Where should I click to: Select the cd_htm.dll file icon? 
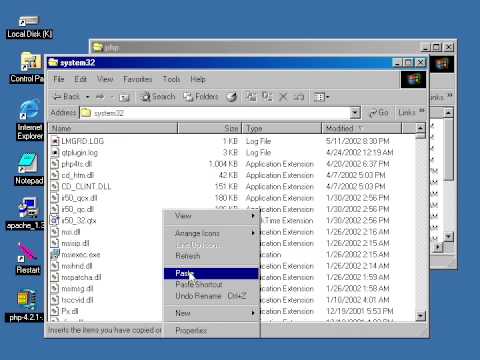(x=55, y=175)
